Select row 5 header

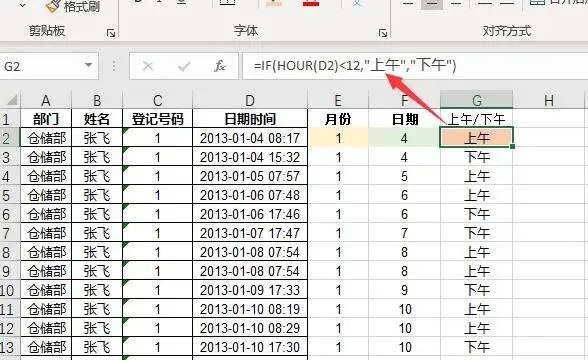[x=9, y=195]
